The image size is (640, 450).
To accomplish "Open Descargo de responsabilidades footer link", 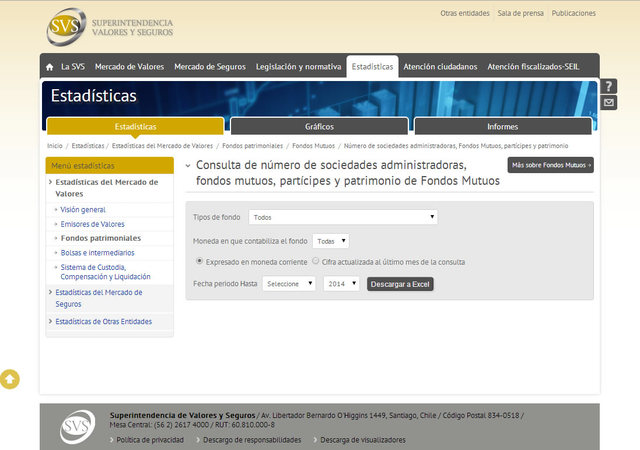I will 252,440.
